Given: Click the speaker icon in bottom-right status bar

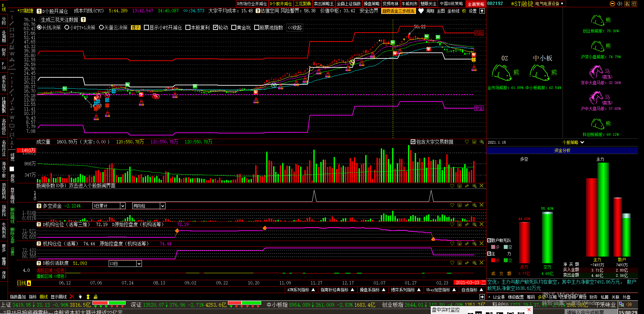Looking at the screenshot, I should [628, 304].
